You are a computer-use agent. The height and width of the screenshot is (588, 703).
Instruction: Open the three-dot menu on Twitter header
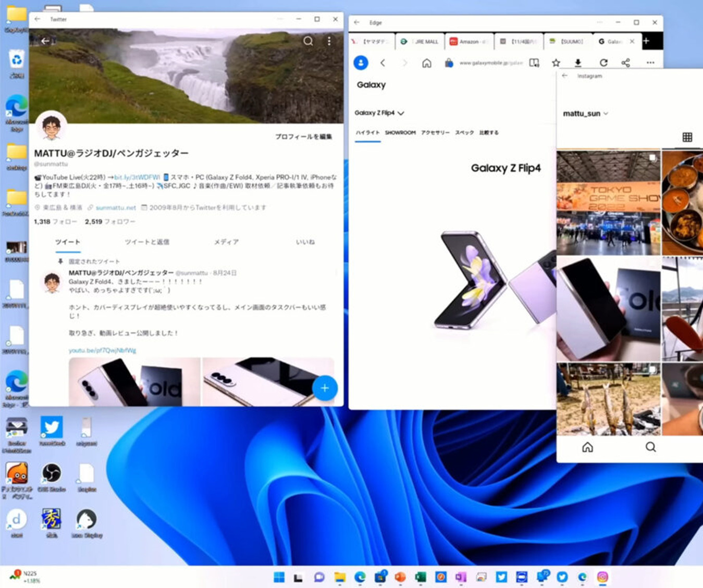[x=329, y=41]
